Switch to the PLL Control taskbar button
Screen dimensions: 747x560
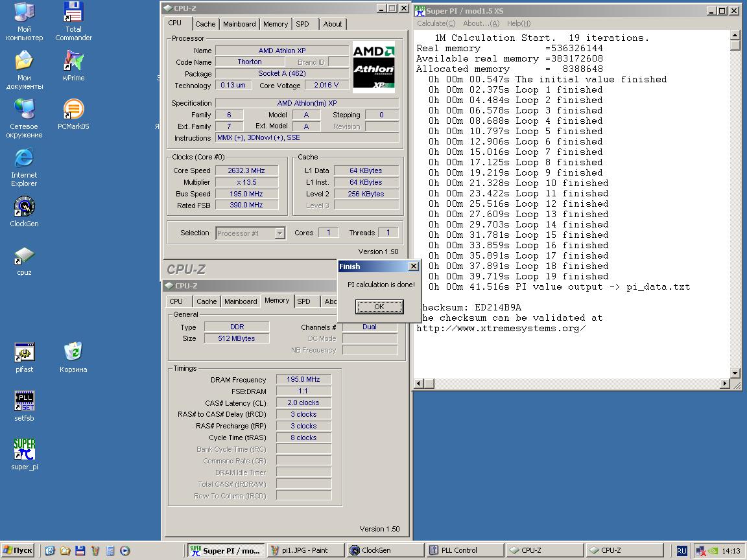point(466,550)
